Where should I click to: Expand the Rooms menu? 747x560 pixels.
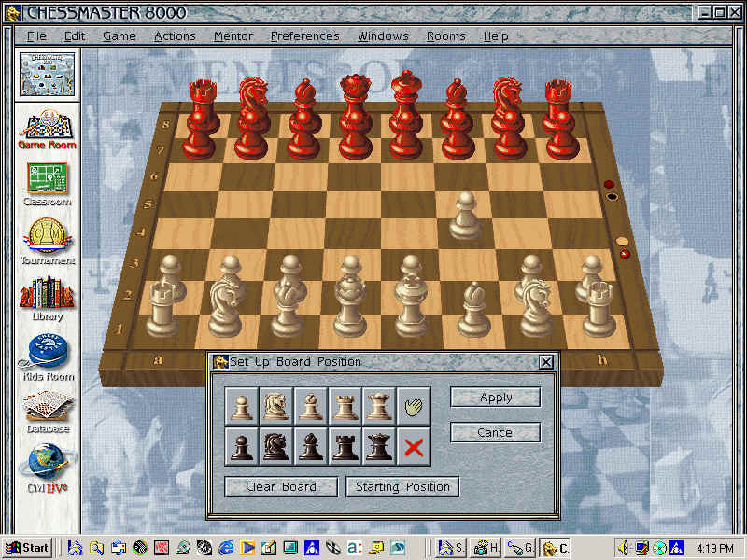pos(445,36)
